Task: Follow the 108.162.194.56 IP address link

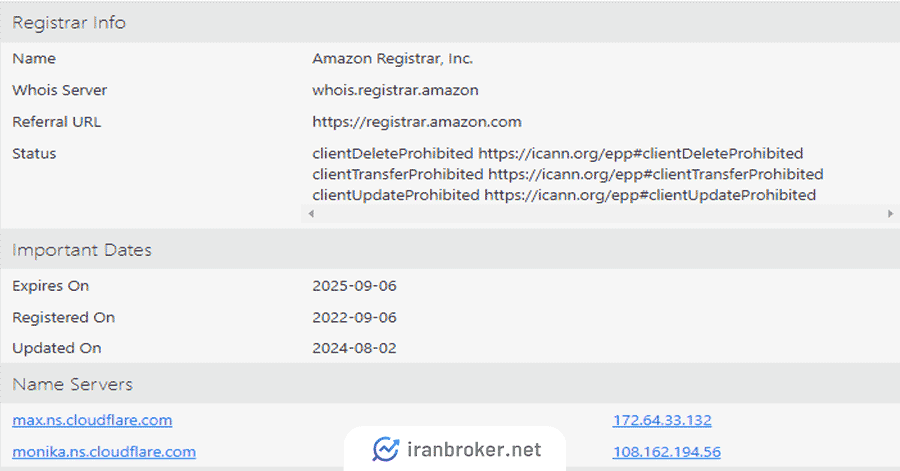Action: pyautogui.click(x=666, y=451)
